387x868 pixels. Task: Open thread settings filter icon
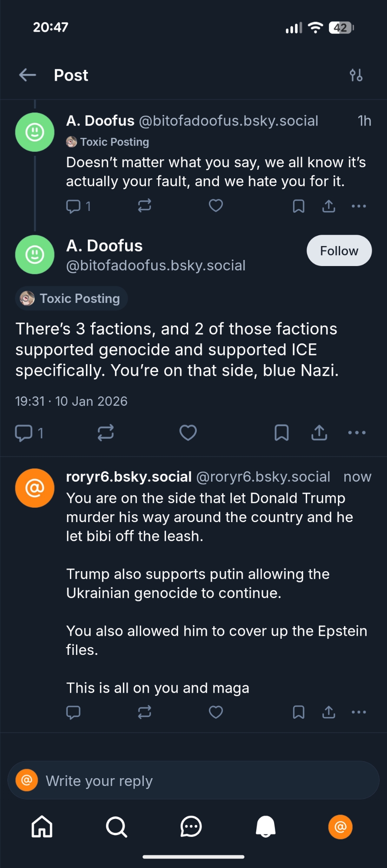point(356,75)
